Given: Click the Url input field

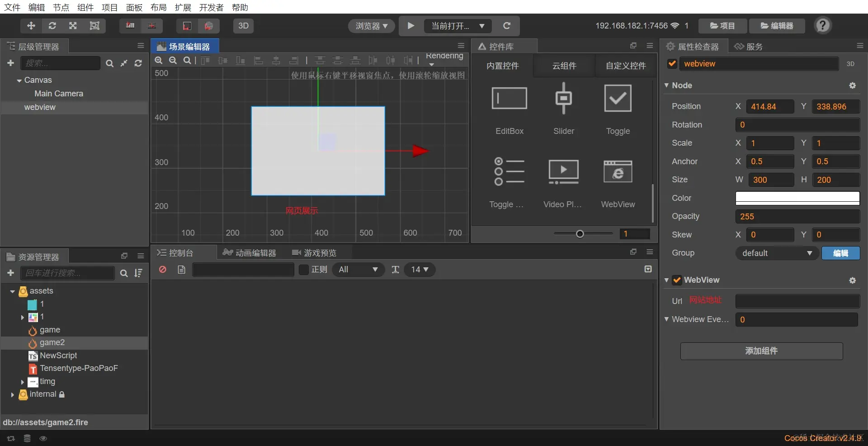Looking at the screenshot, I should tap(797, 301).
